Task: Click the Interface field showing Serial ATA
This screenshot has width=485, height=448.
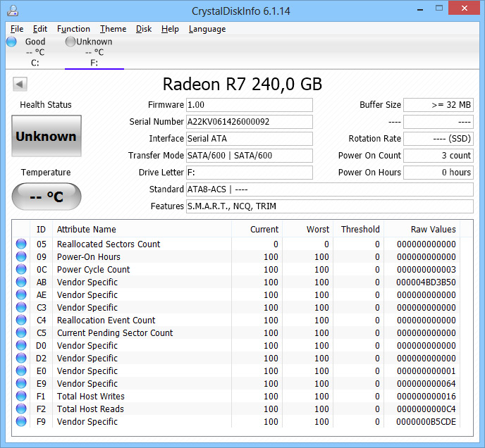Action: click(250, 139)
